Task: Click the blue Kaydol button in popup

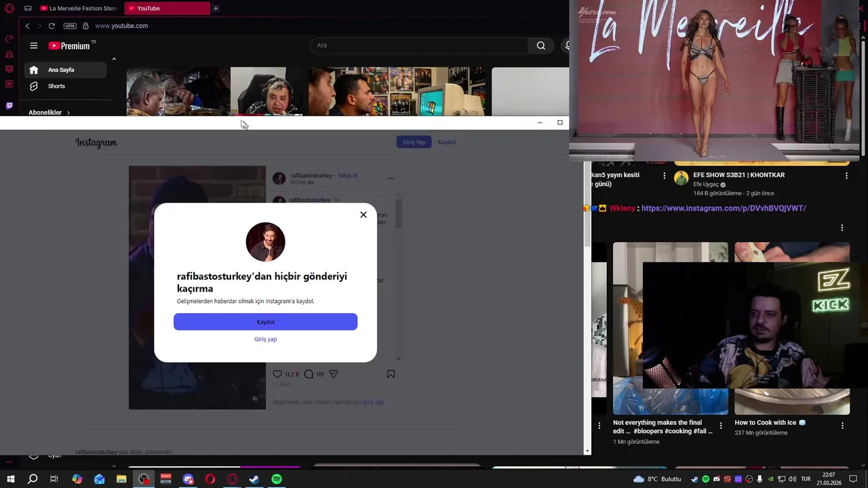Action: point(265,322)
